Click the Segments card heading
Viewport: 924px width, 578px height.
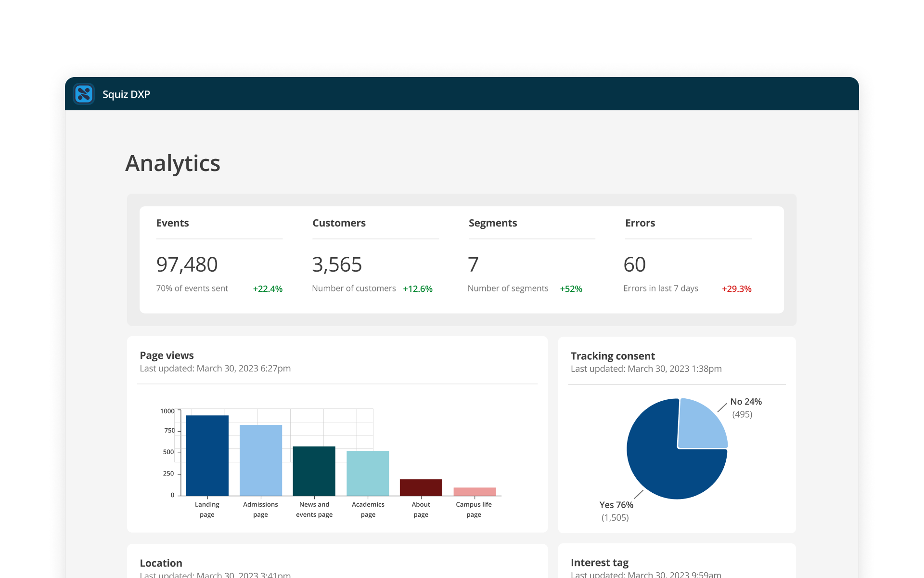point(493,223)
